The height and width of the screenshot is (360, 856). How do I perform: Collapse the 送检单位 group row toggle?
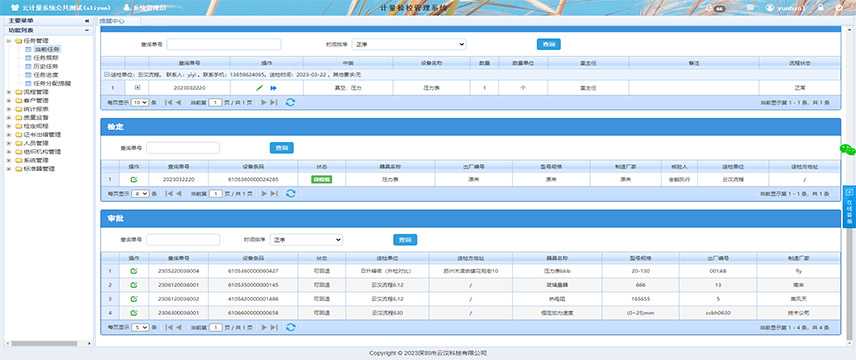point(106,74)
